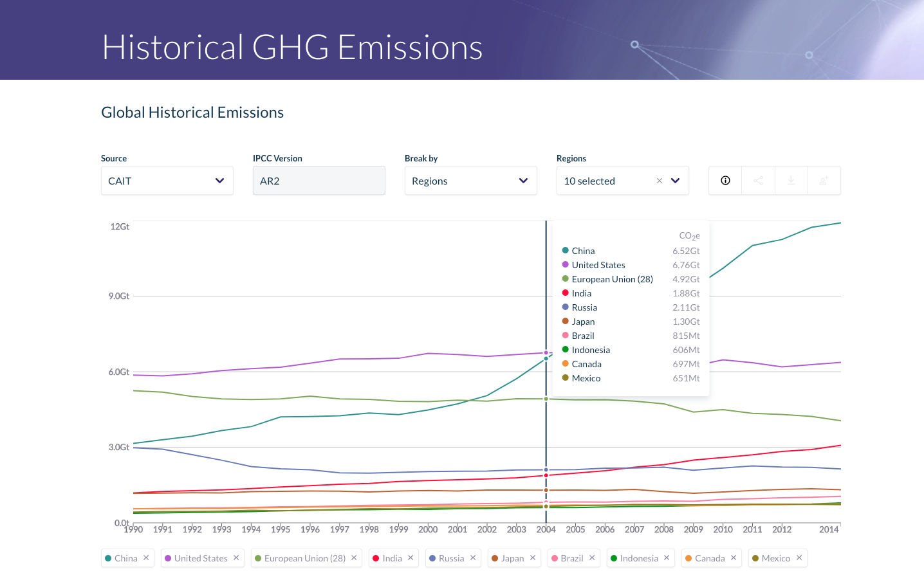Remove the India legend tag
Image resolution: width=924 pixels, height=582 pixels.
click(411, 558)
